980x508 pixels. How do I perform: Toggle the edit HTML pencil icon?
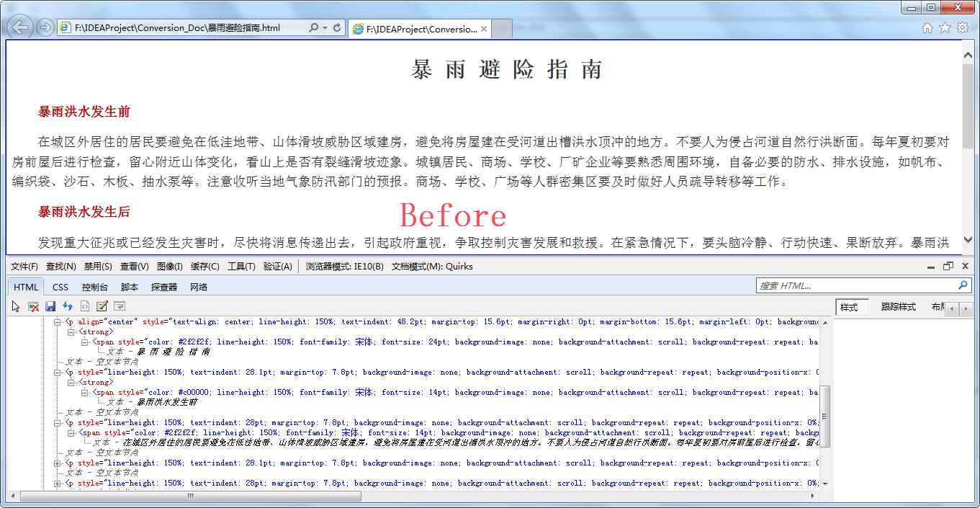(x=102, y=306)
